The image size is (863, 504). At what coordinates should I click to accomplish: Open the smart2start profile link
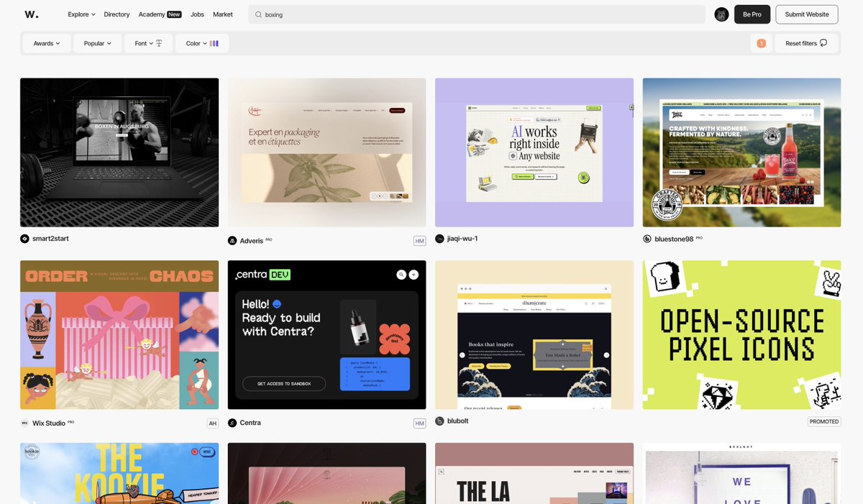point(50,239)
